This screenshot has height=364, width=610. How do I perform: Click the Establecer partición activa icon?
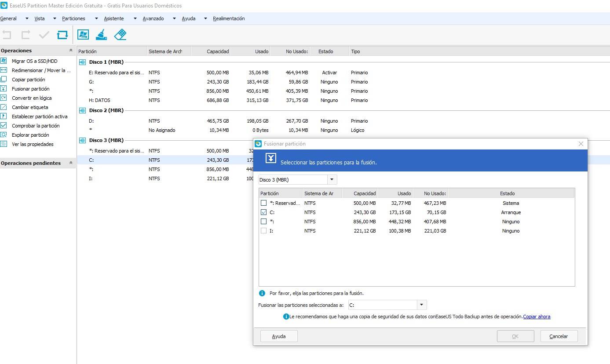[x=4, y=116]
